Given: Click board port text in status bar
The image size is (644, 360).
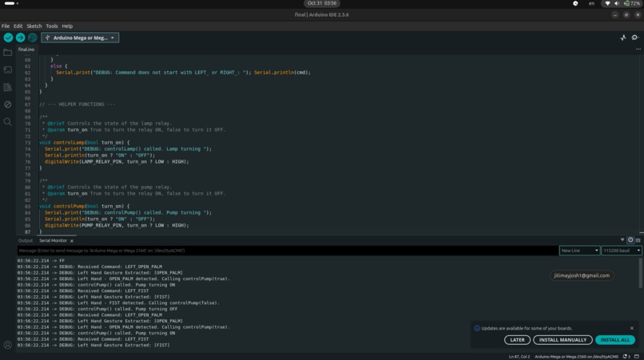Looking at the screenshot, I should [x=576, y=357].
